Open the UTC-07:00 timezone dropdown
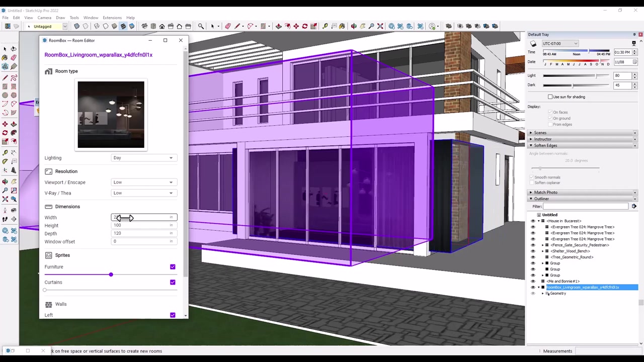The height and width of the screenshot is (362, 644). (560, 43)
